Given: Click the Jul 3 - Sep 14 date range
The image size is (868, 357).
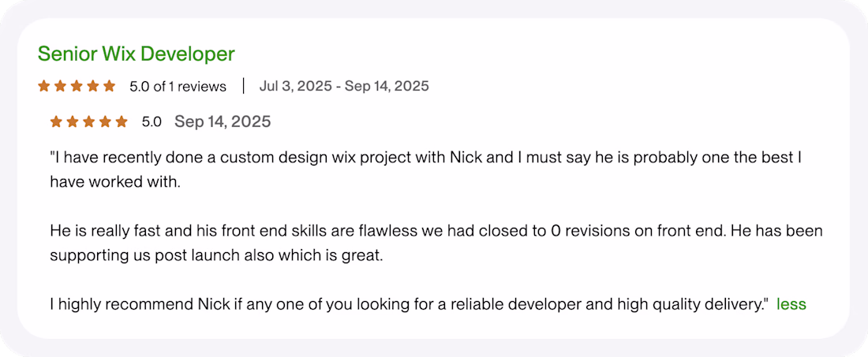Looking at the screenshot, I should pos(344,86).
